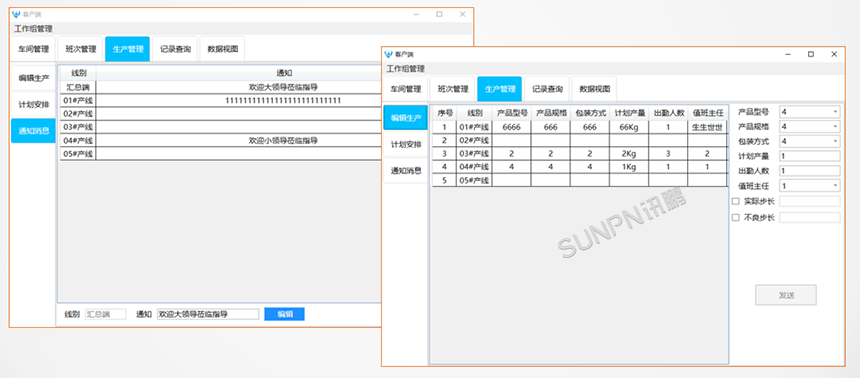Open 班次管理 tab in back window
This screenshot has height=378, width=860.
click(81, 49)
